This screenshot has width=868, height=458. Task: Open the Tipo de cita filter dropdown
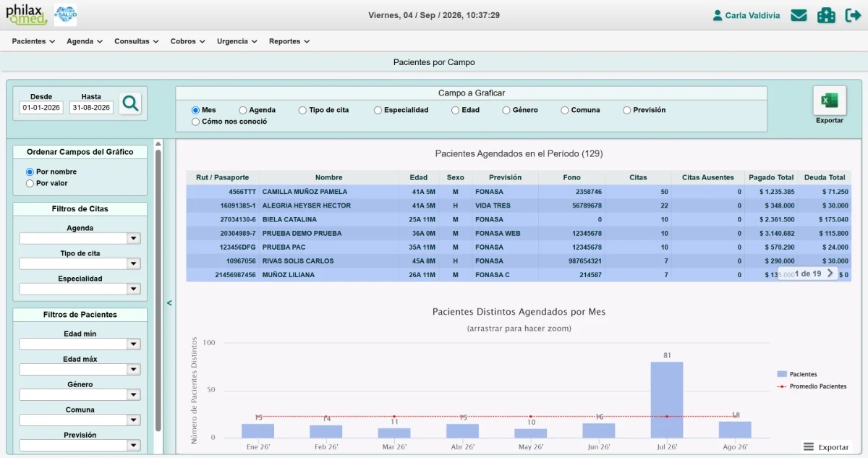coord(80,263)
